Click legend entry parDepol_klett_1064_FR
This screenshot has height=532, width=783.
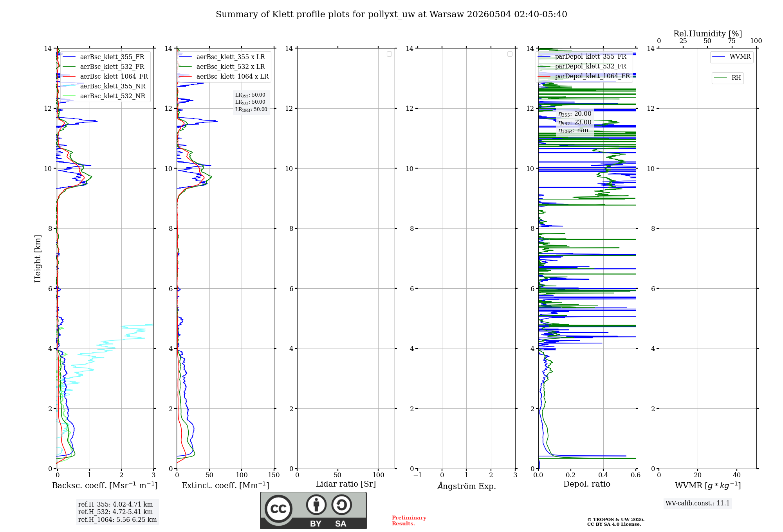[x=584, y=76]
